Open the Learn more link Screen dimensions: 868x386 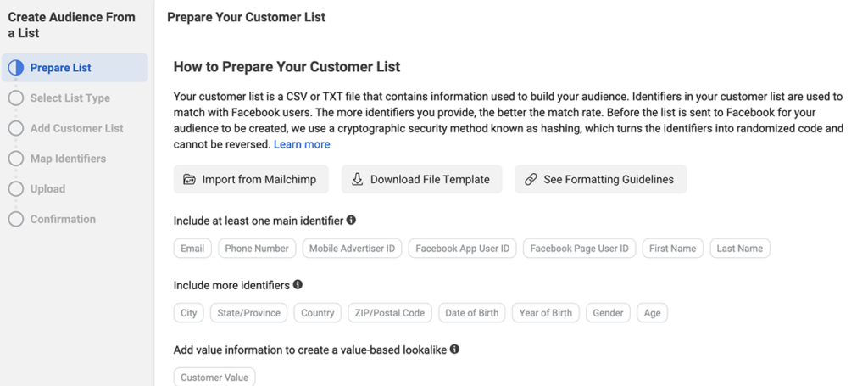(302, 144)
